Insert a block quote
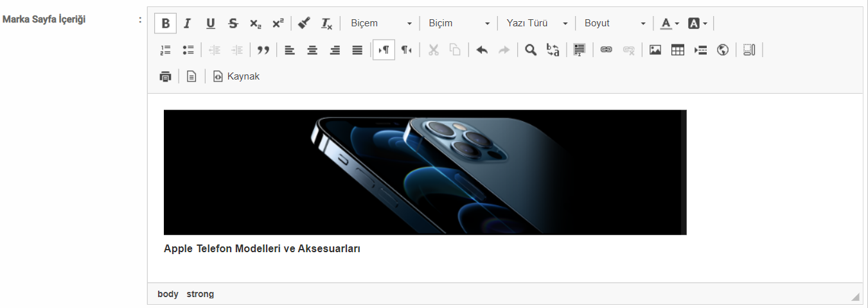 (x=263, y=50)
